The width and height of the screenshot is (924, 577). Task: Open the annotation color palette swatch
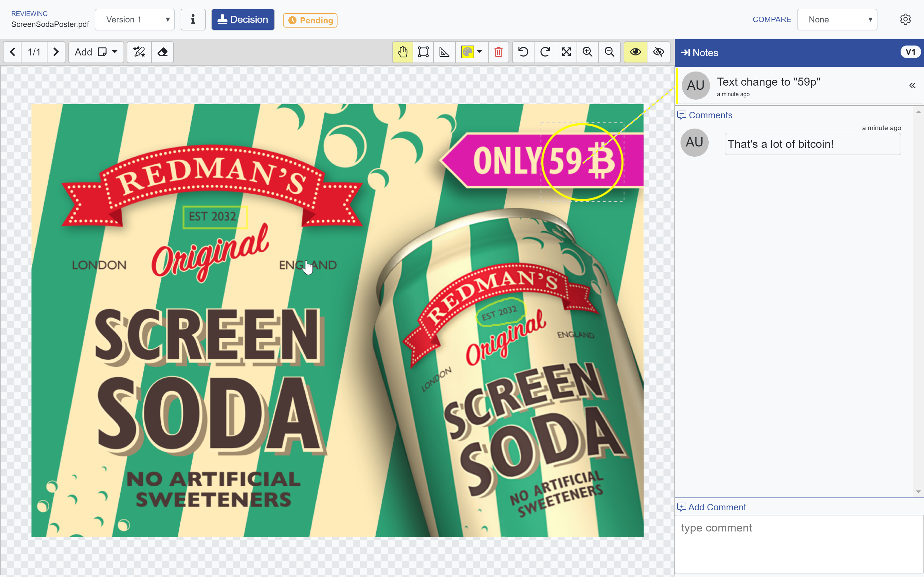click(x=468, y=52)
